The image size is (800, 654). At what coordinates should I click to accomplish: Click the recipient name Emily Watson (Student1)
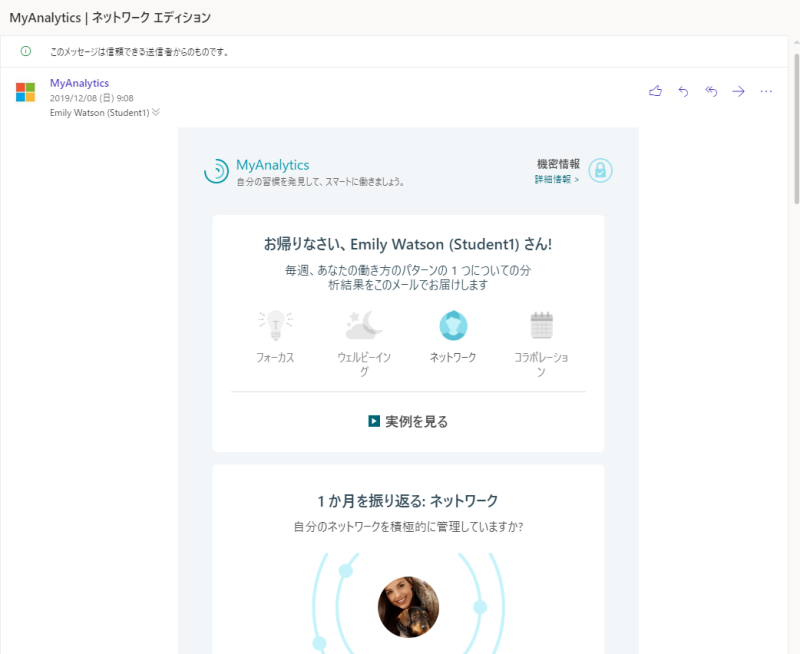[99, 113]
